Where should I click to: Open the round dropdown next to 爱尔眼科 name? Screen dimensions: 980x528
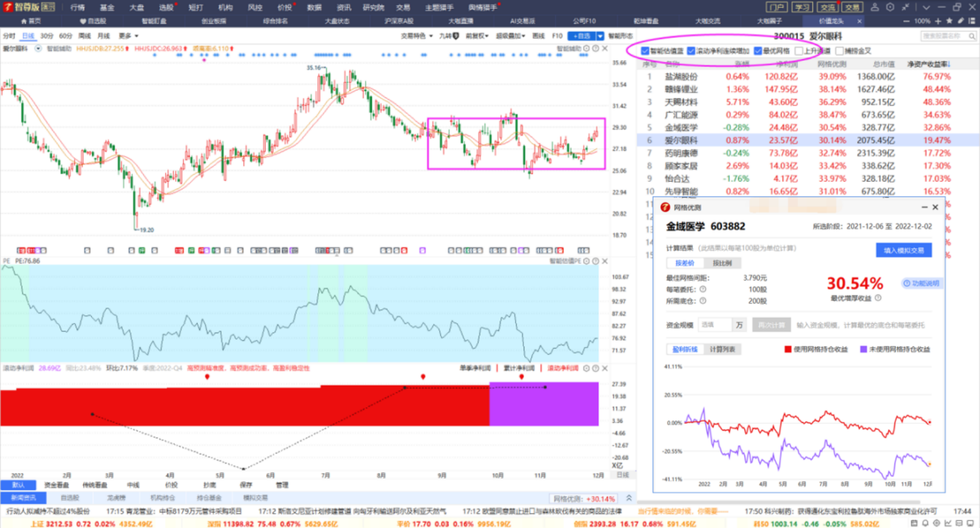click(x=38, y=48)
